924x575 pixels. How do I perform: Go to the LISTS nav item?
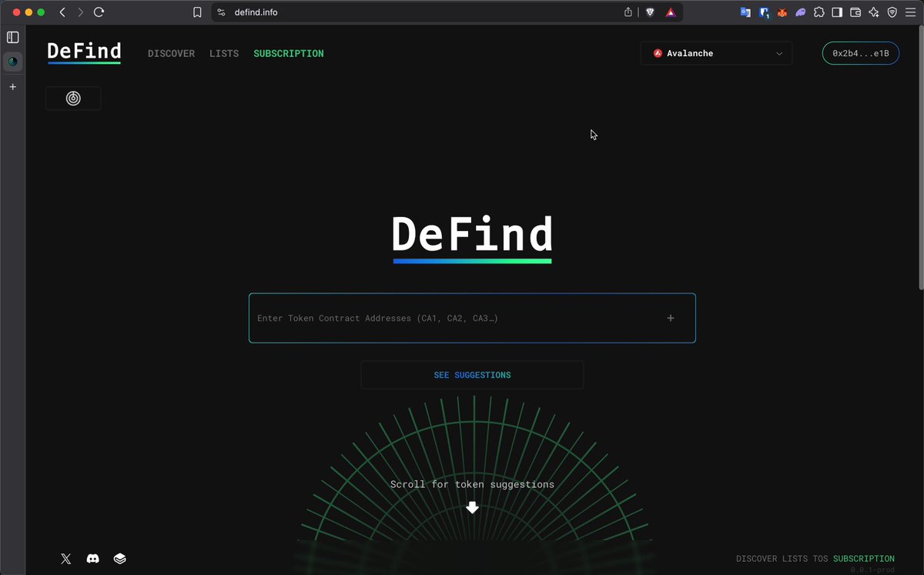[224, 54]
